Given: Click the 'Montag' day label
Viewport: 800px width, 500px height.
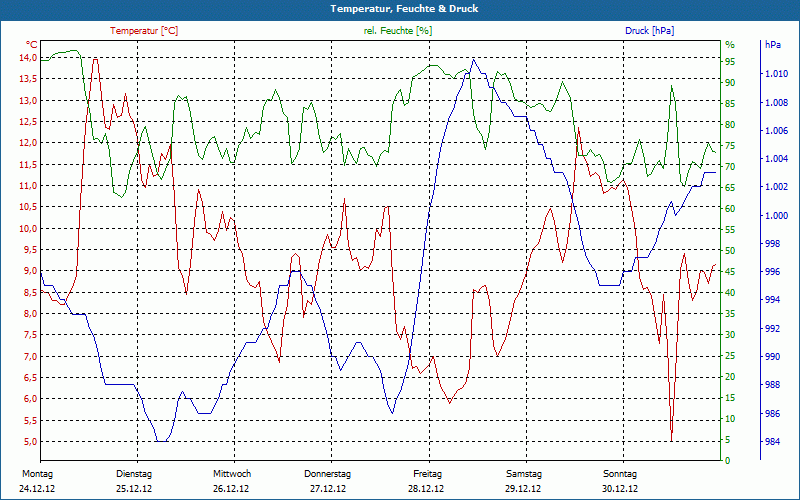Looking at the screenshot, I should click(x=38, y=474).
